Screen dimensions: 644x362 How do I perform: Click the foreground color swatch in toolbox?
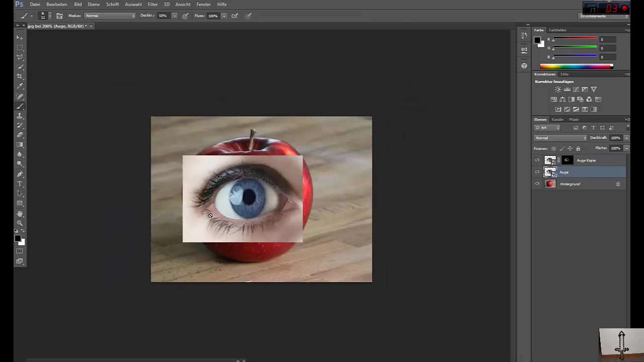click(x=18, y=238)
